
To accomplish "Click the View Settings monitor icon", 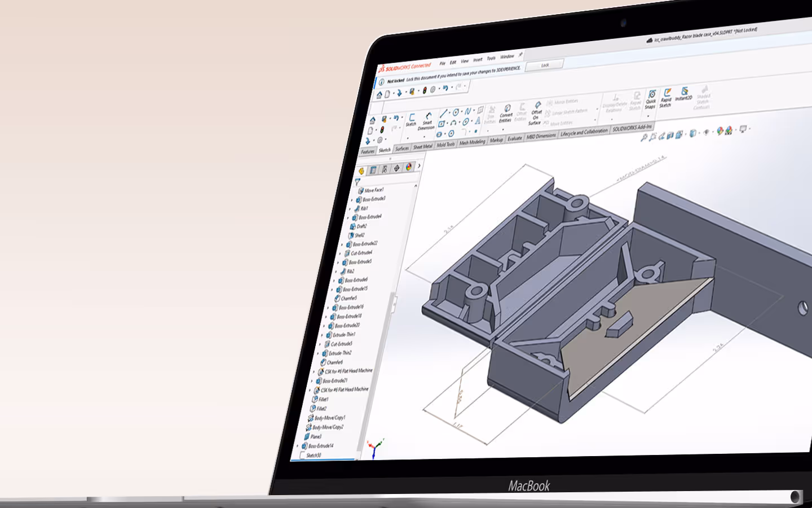I will click(743, 129).
